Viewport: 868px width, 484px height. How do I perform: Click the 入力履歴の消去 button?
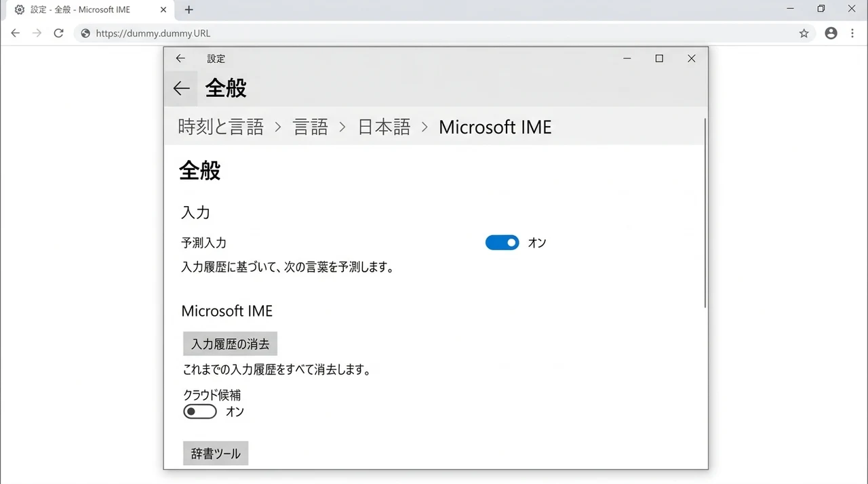coord(231,344)
